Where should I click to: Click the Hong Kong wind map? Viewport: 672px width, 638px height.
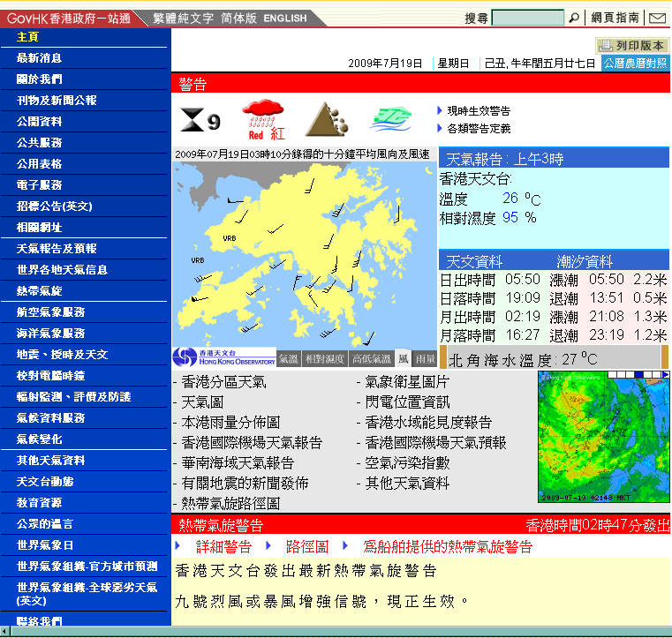[305, 254]
